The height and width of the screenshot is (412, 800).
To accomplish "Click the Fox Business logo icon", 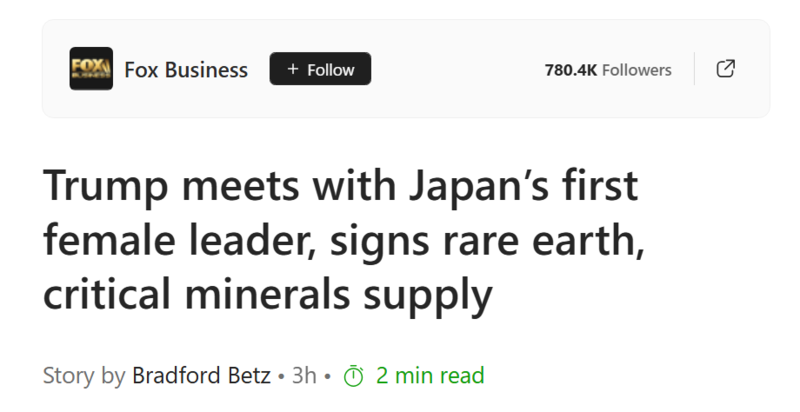I will (x=91, y=69).
